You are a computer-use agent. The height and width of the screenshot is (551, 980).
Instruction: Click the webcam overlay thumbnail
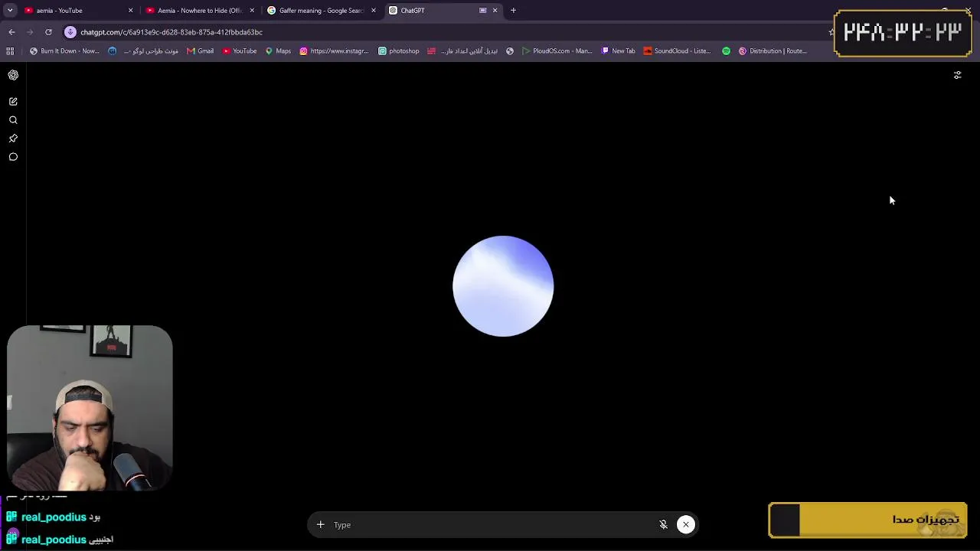click(x=90, y=407)
